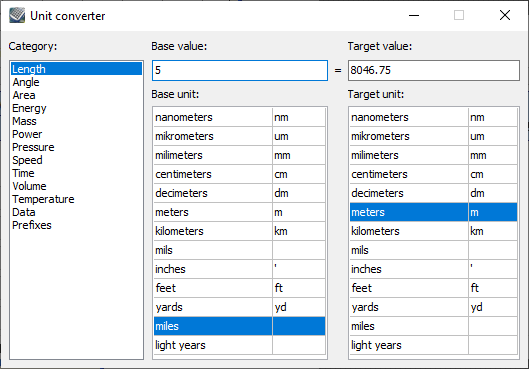Set base unit to centimeters
The height and width of the screenshot is (369, 529).
(240, 174)
